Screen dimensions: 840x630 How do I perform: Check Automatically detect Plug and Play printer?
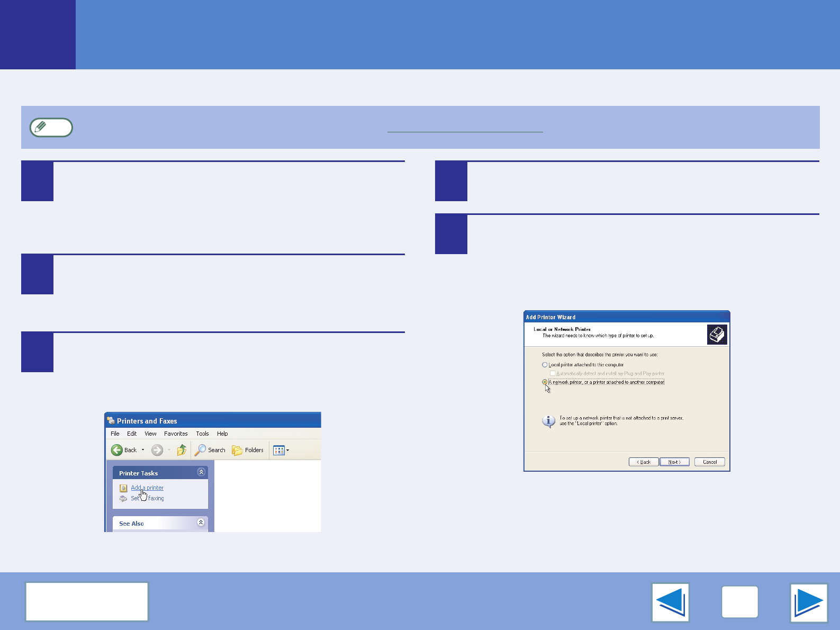[x=553, y=373]
